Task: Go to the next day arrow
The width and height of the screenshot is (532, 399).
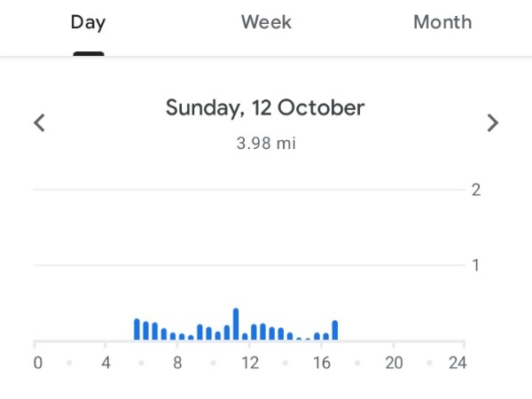Action: (x=493, y=123)
